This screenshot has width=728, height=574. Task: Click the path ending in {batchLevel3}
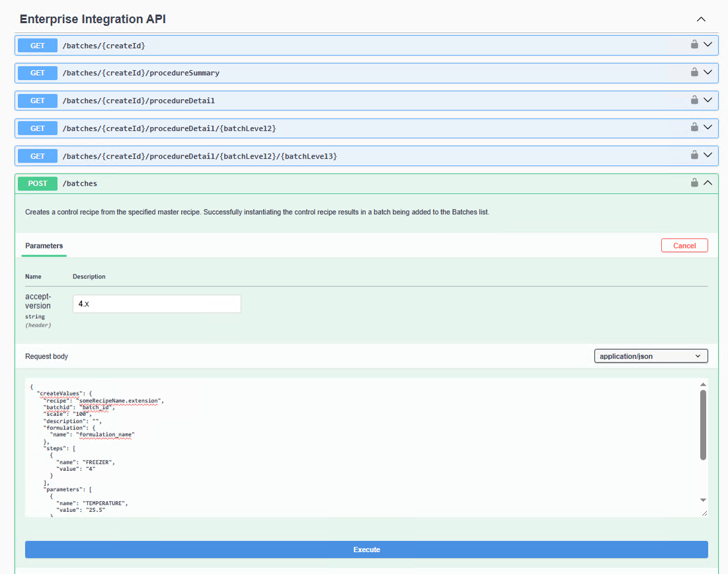(200, 156)
